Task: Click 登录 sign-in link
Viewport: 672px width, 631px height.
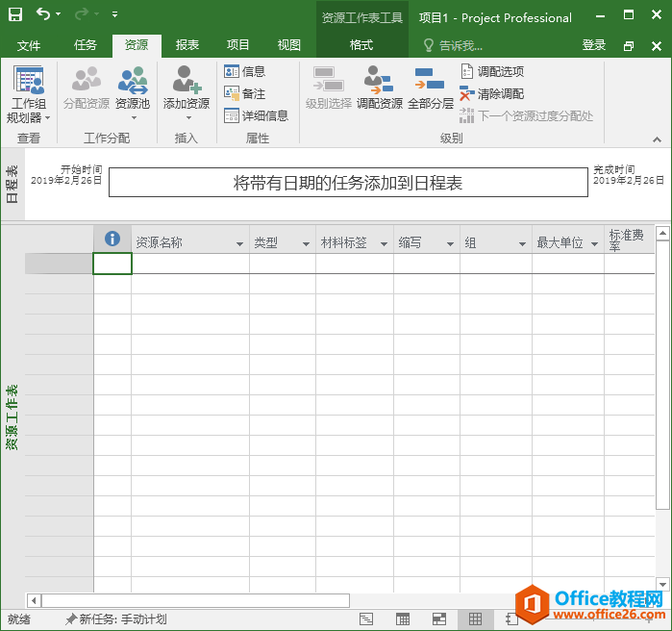Action: click(594, 45)
